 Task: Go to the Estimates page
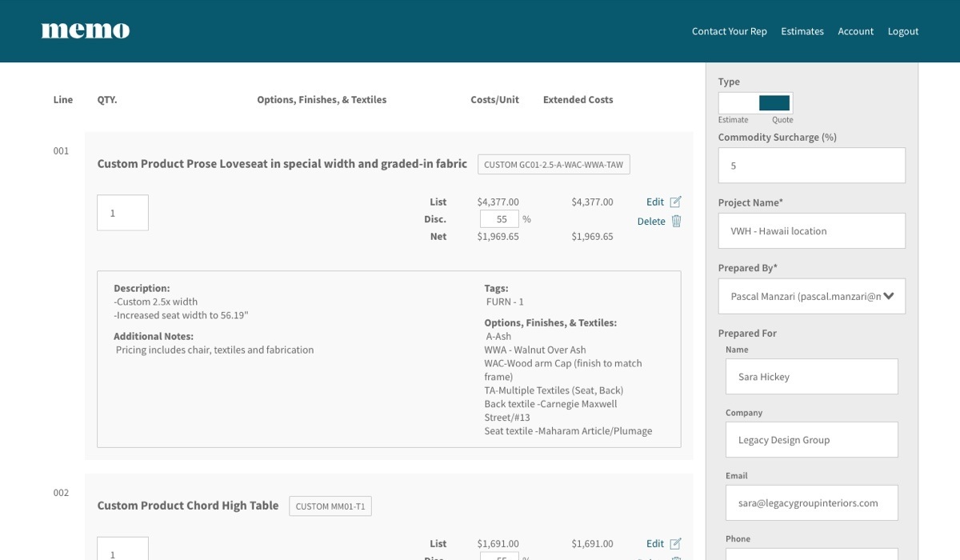pyautogui.click(x=802, y=31)
